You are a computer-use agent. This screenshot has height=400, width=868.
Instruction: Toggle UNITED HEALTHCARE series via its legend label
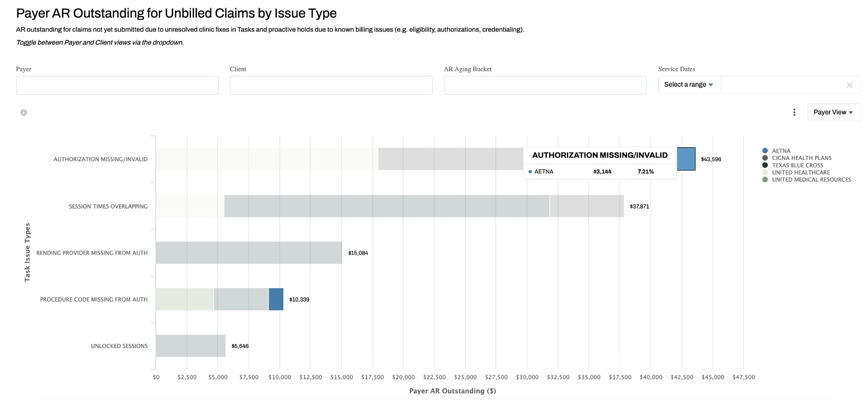(802, 172)
